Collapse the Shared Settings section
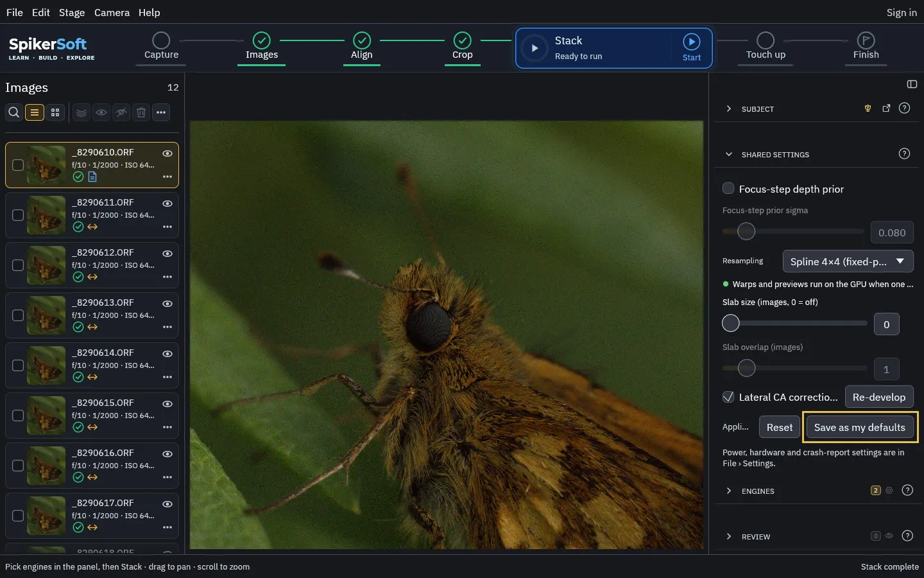 click(x=728, y=154)
